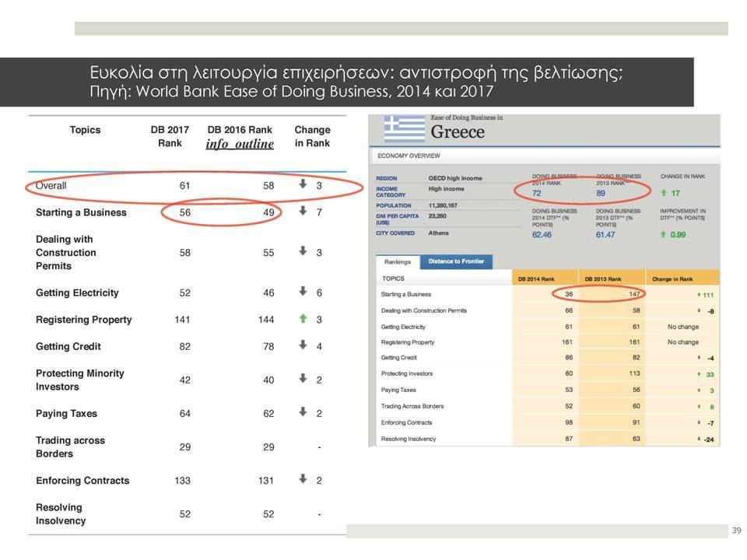Click the Greek slide title heading
Image resolution: width=747 pixels, height=560 pixels.
tap(356, 72)
